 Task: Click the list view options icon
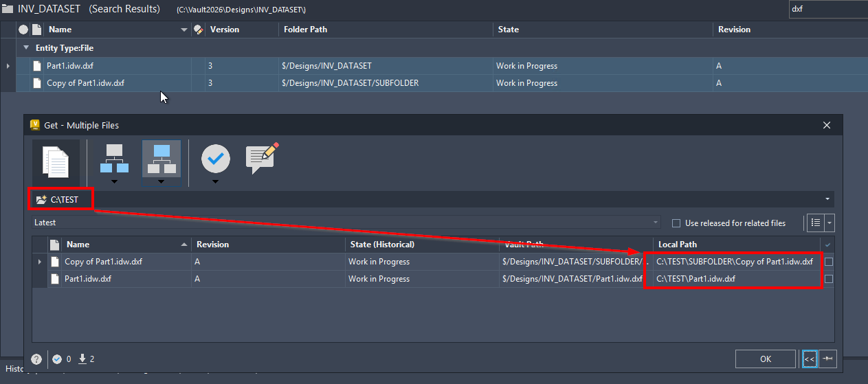pyautogui.click(x=815, y=223)
